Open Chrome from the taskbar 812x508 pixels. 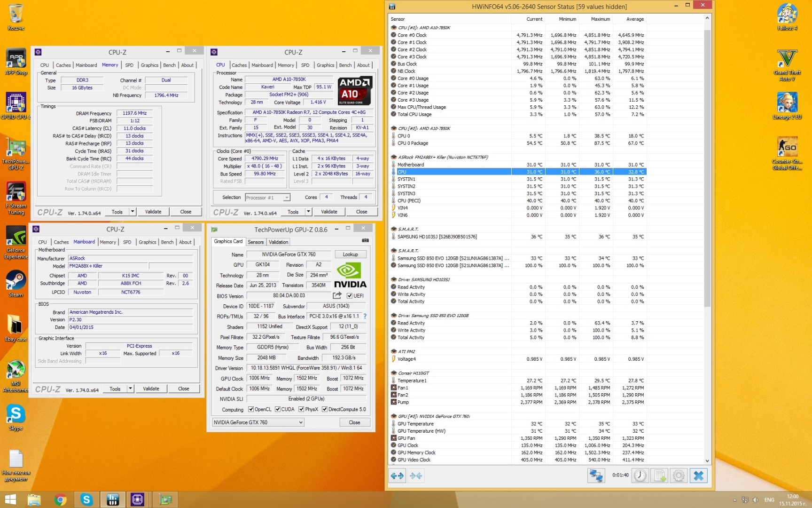(x=60, y=500)
